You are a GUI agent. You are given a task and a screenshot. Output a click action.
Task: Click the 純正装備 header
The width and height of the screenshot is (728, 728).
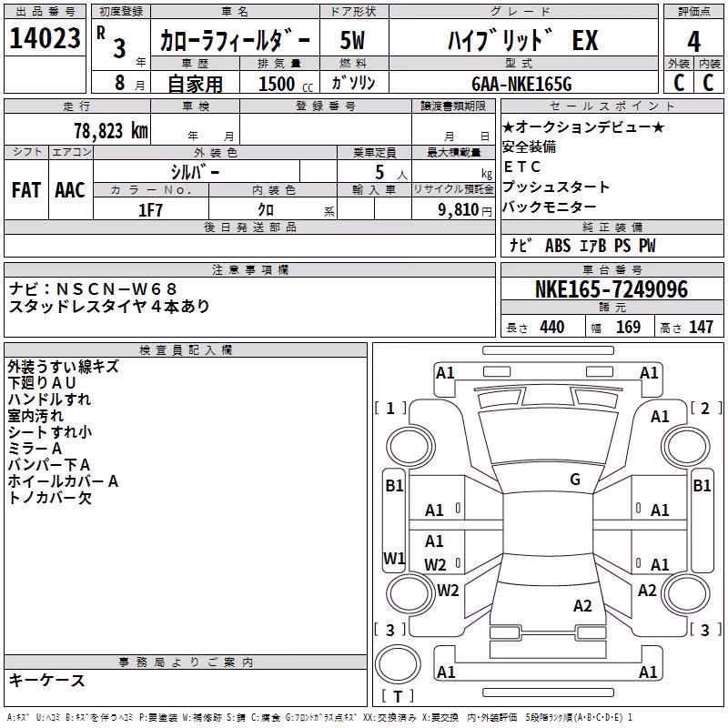pos(612,227)
